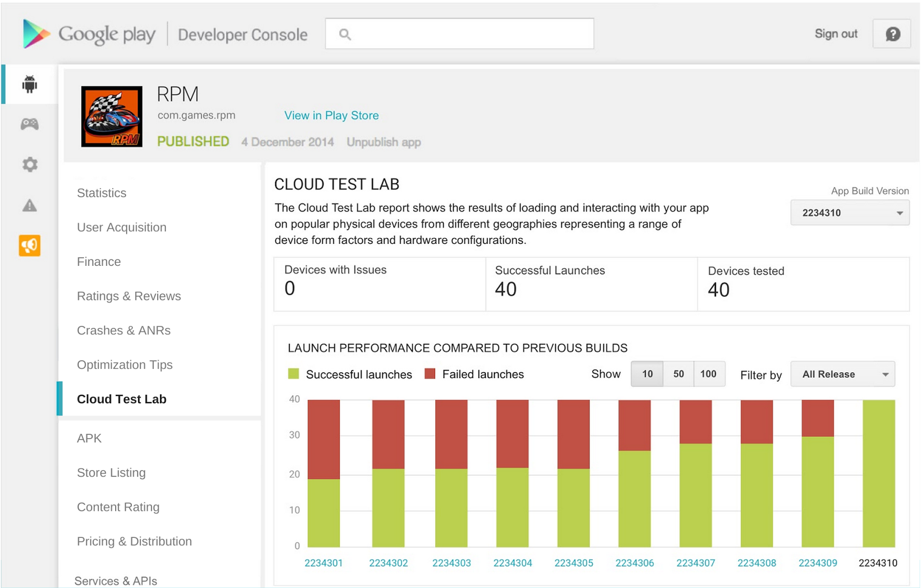Image resolution: width=921 pixels, height=588 pixels.
Task: Show 50 builds in the chart
Action: click(x=678, y=374)
